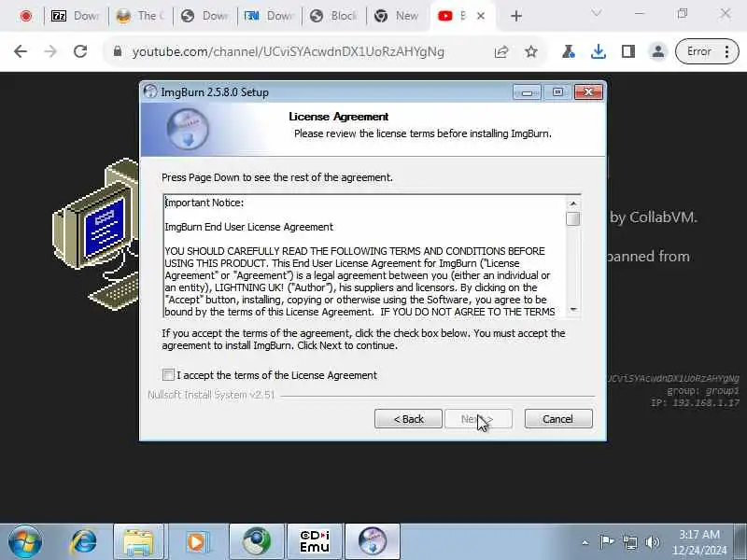Click the ImgBurn setup title bar icon
The image size is (747, 560).
[x=150, y=91]
